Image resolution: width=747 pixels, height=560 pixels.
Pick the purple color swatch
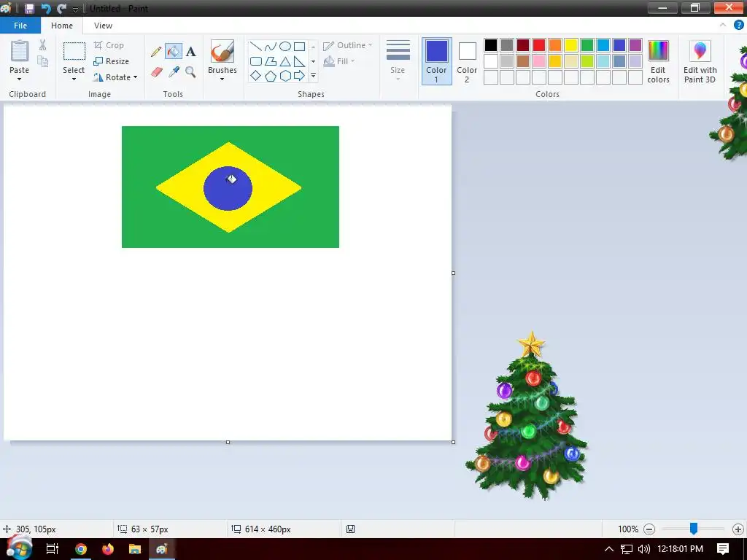point(635,45)
